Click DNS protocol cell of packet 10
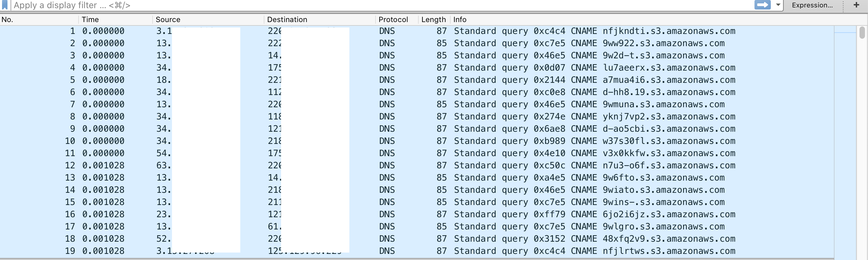The height and width of the screenshot is (260, 868). (387, 141)
